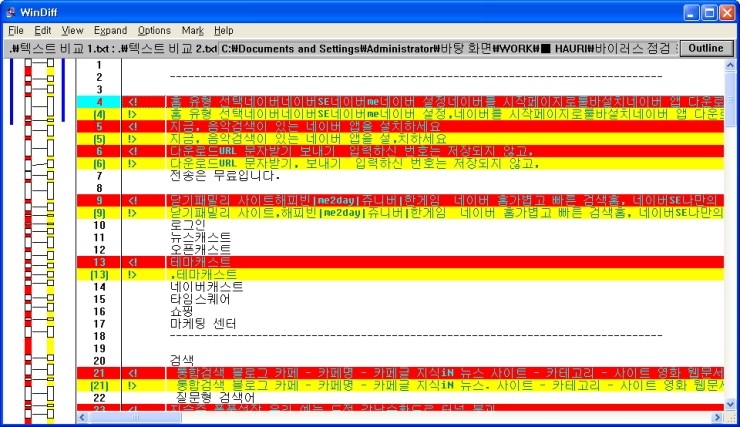Select the cyan-highlighted line number 4
The image size is (740, 427).
pyautogui.click(x=99, y=102)
